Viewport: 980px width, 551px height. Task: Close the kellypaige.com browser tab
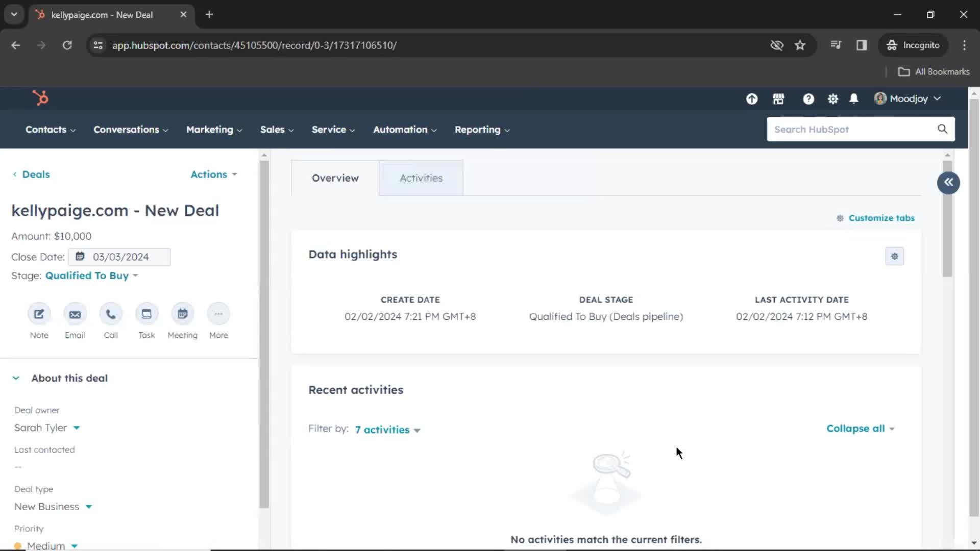click(183, 14)
